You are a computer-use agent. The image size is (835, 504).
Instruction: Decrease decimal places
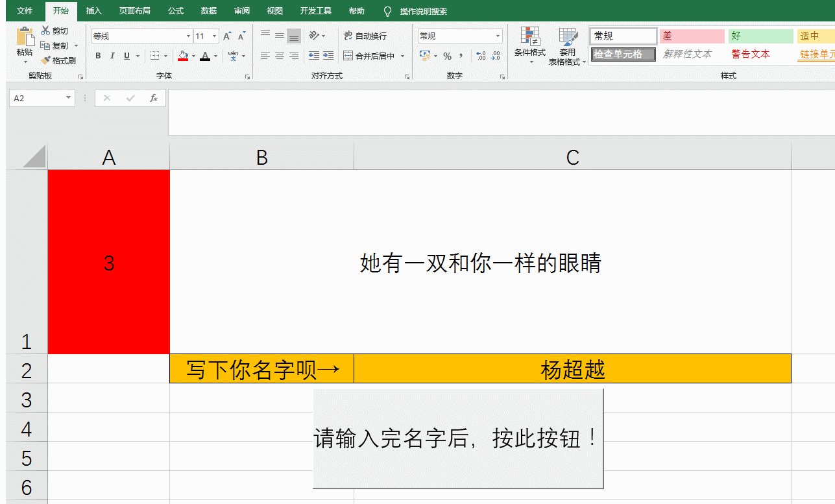496,56
